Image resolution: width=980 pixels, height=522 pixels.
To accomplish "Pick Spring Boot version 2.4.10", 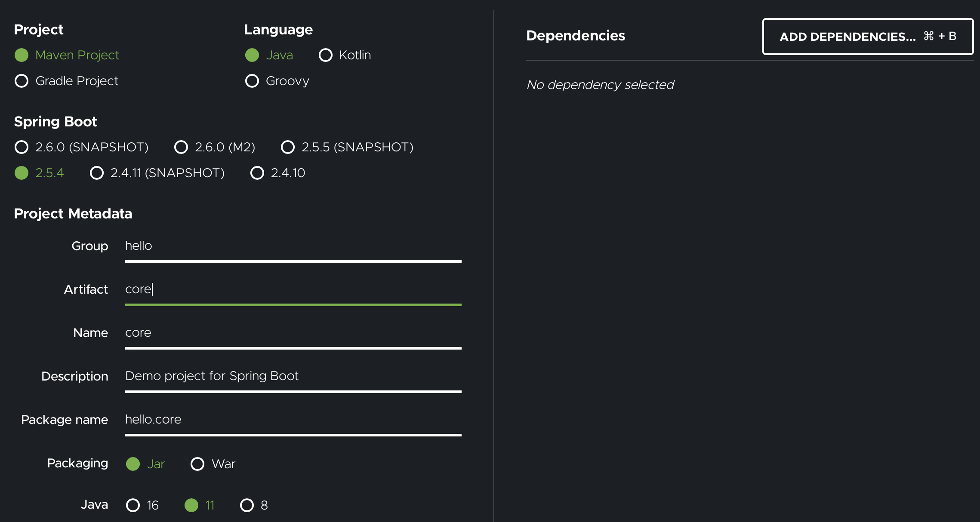I will coord(257,173).
